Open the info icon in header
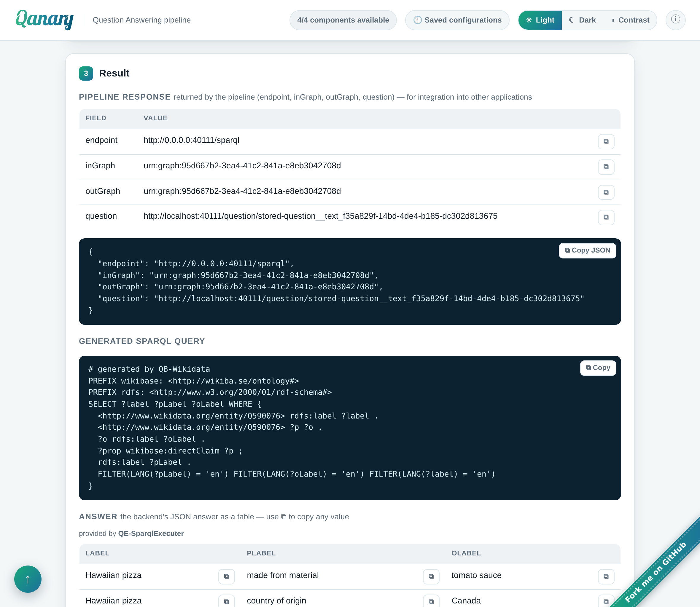Image resolution: width=700 pixels, height=607 pixels. click(675, 20)
